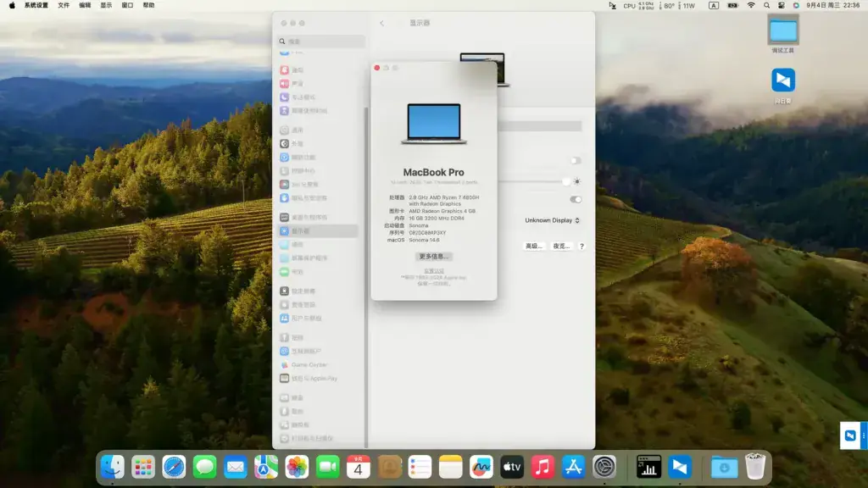868x488 pixels.
Task: Open Wi-Fi status in the menu bar
Action: tap(751, 6)
